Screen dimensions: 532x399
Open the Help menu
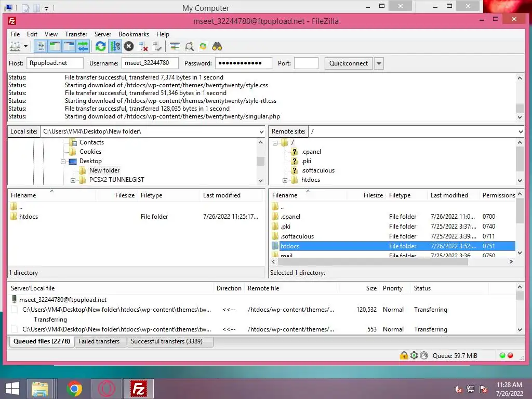163,34
